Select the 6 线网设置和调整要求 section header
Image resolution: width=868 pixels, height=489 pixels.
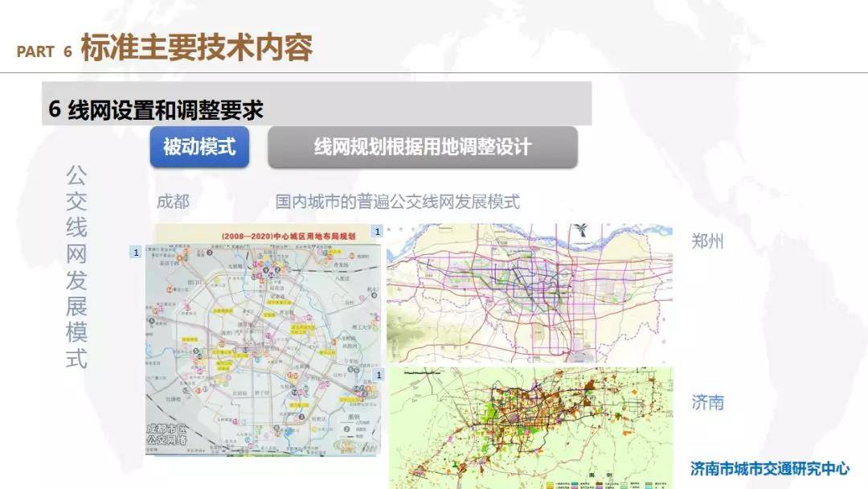pos(157,109)
